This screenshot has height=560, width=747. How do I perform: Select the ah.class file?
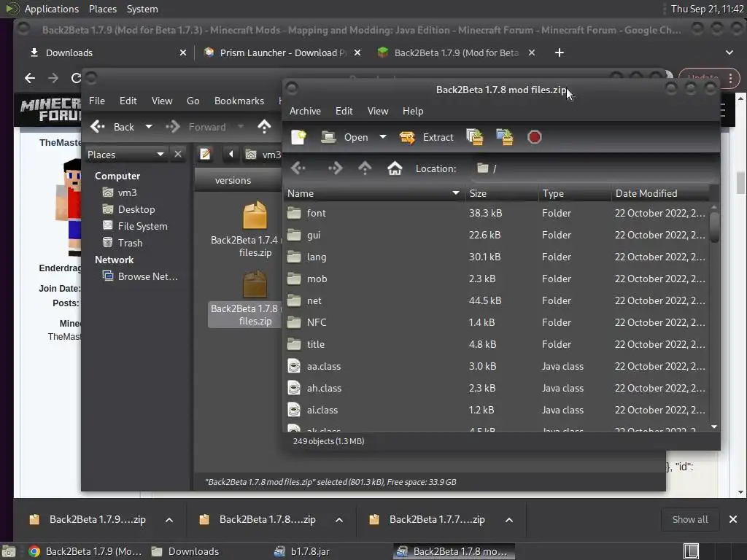tap(496, 388)
